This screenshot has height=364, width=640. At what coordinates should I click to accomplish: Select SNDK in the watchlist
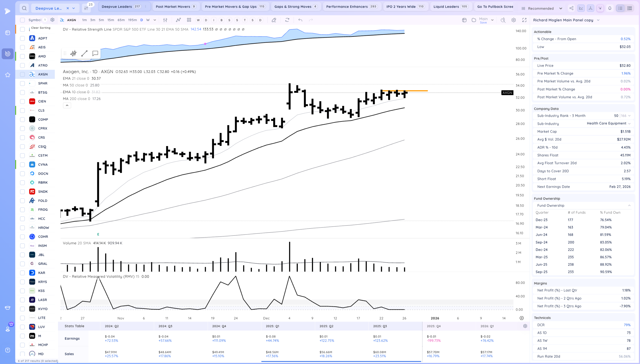click(43, 191)
